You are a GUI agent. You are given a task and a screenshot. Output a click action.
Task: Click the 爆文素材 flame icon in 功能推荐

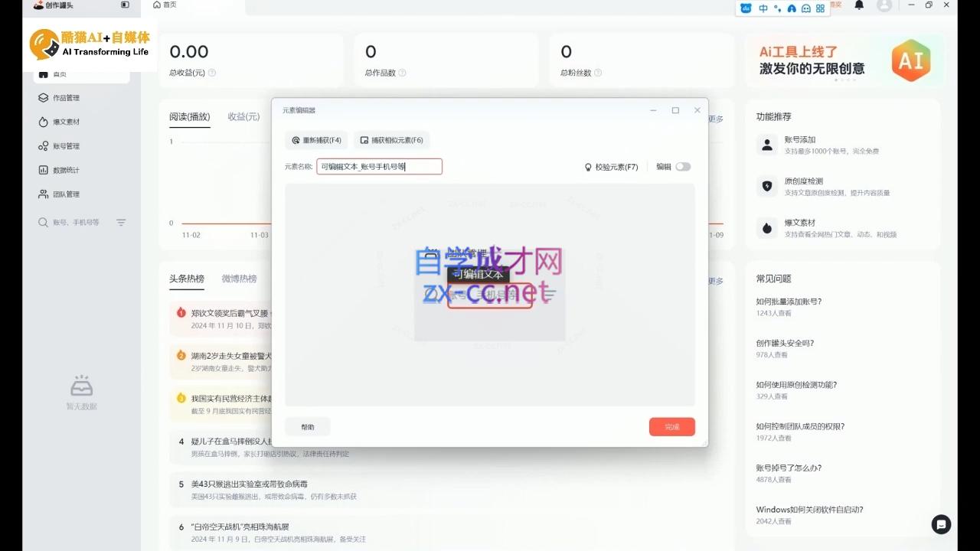point(767,228)
